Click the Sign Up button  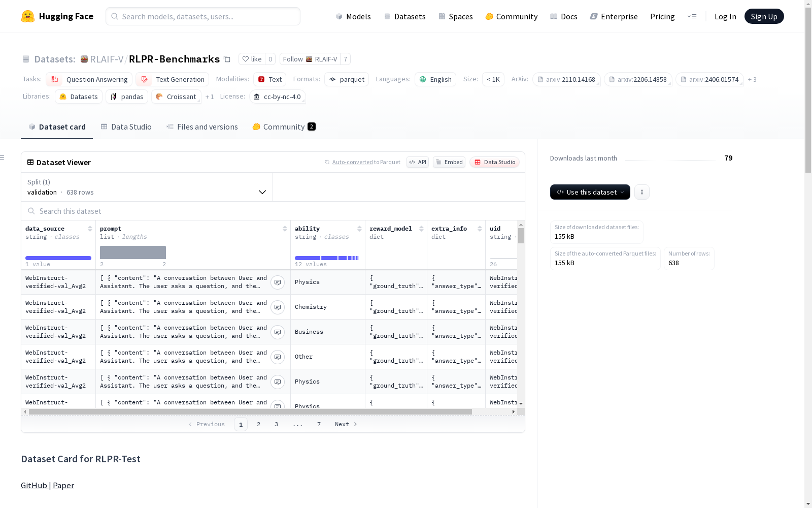coord(764,16)
